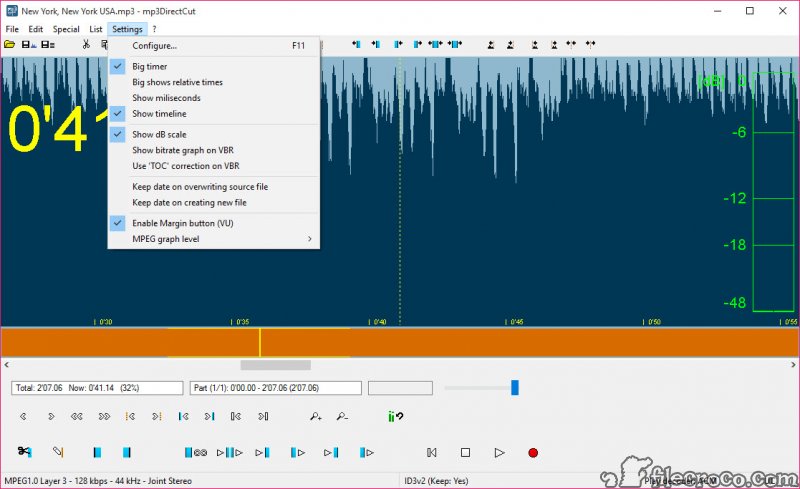
Task: Open the List menu
Action: tap(95, 29)
